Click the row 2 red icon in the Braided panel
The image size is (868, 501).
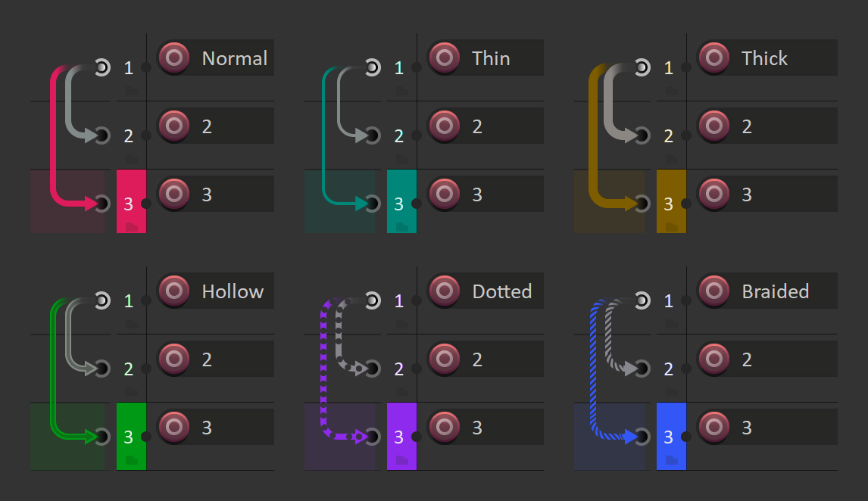(x=713, y=359)
